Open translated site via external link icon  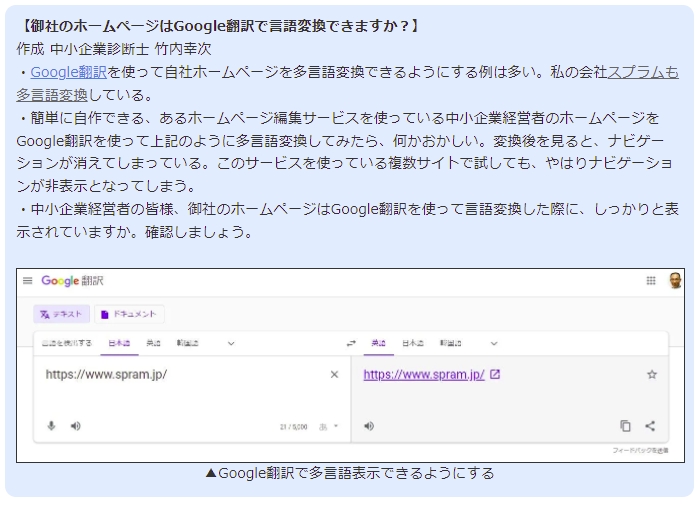pyautogui.click(x=495, y=375)
